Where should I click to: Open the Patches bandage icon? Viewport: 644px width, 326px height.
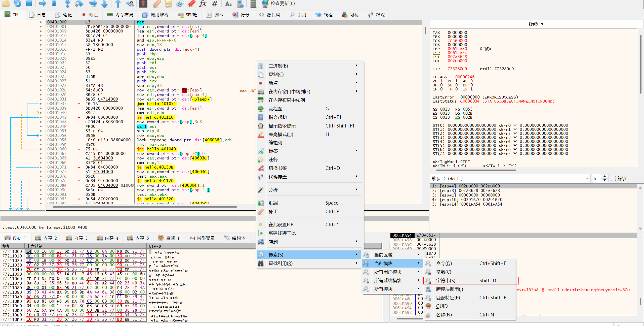pos(157,3)
